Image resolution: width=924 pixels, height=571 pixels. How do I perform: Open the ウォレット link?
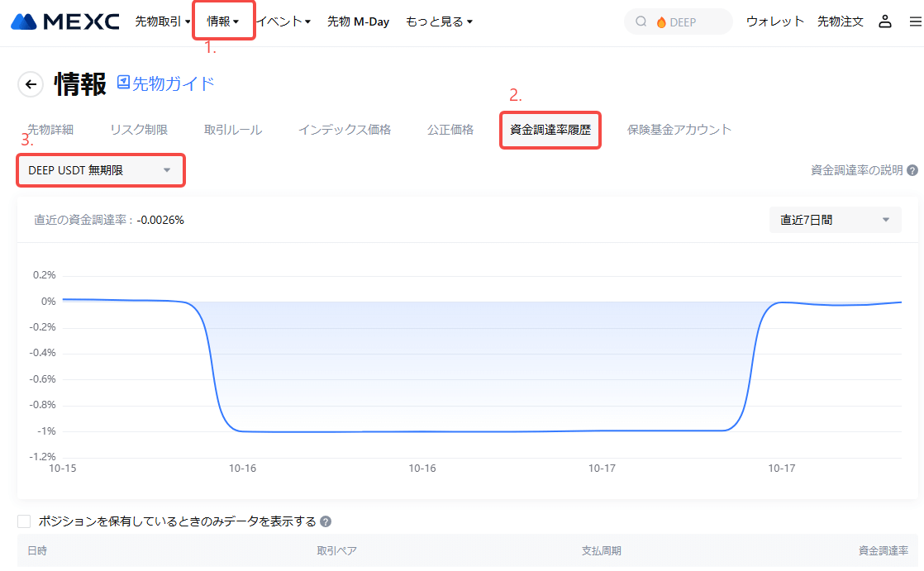coord(774,21)
